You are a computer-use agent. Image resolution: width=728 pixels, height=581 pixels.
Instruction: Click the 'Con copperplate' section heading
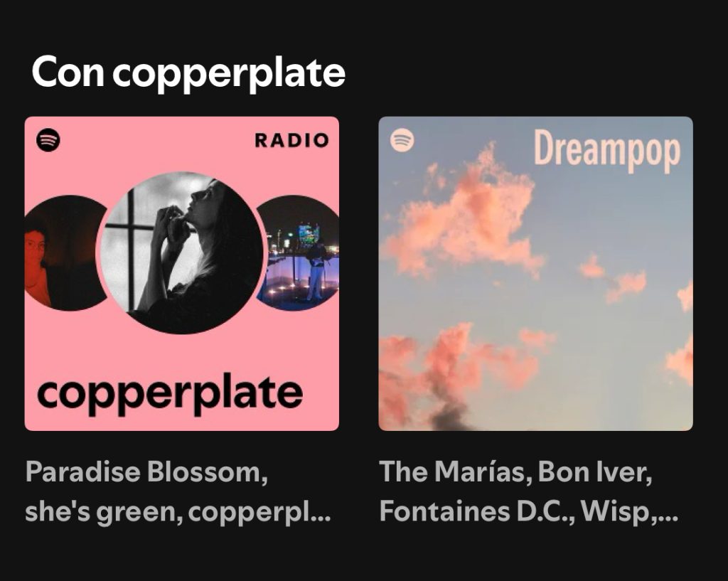coord(188,73)
